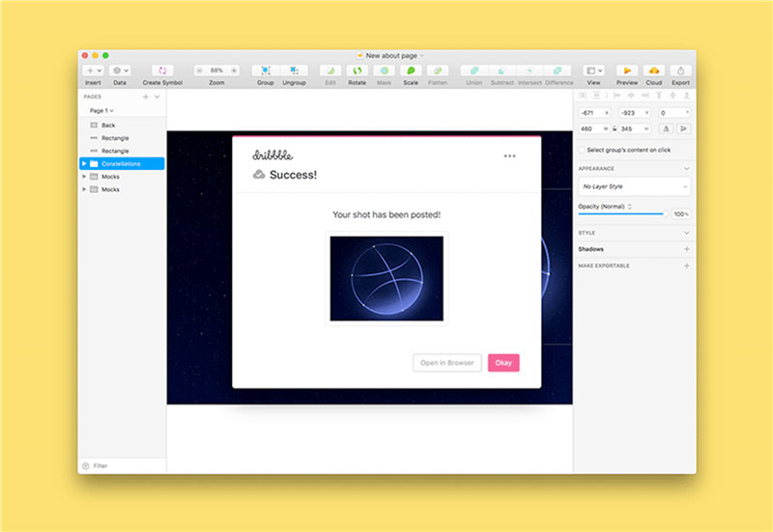Collapse the Pages list chevron

click(x=157, y=98)
